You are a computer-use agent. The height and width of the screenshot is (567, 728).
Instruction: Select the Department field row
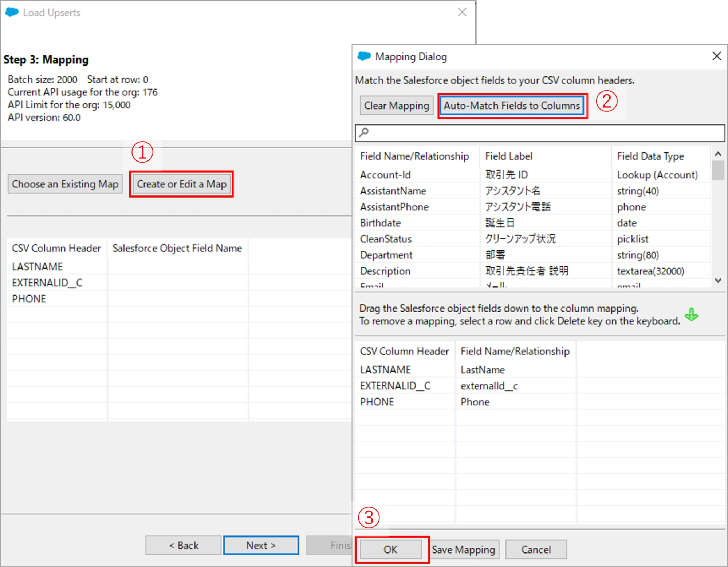[x=532, y=255]
